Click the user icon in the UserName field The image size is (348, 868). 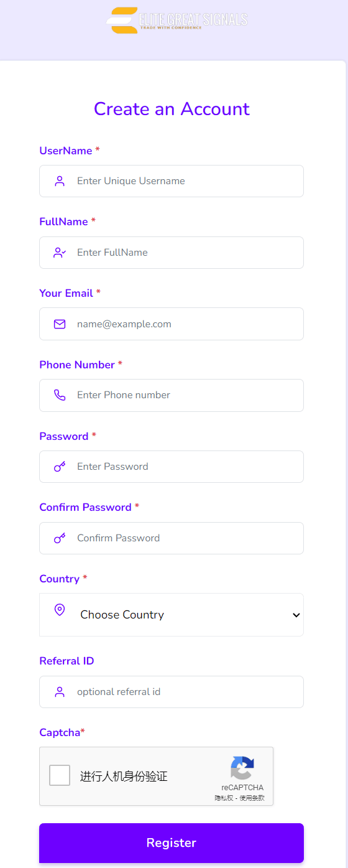(60, 181)
